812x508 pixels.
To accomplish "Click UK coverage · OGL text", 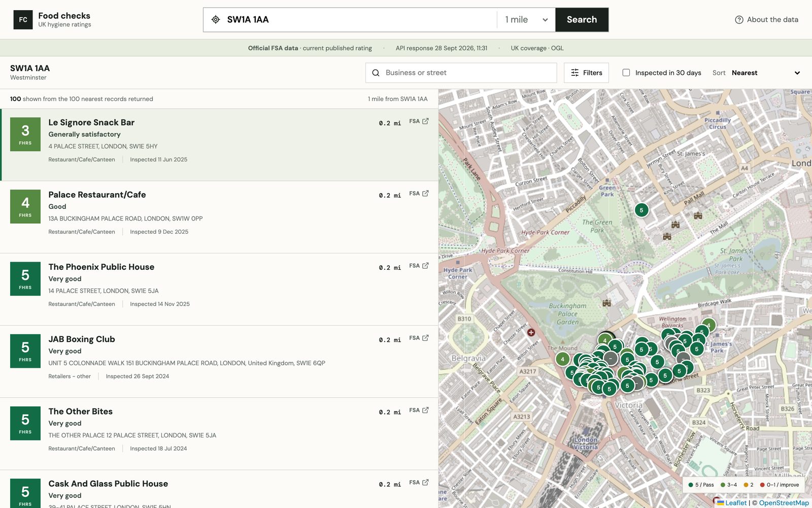I will [x=537, y=48].
